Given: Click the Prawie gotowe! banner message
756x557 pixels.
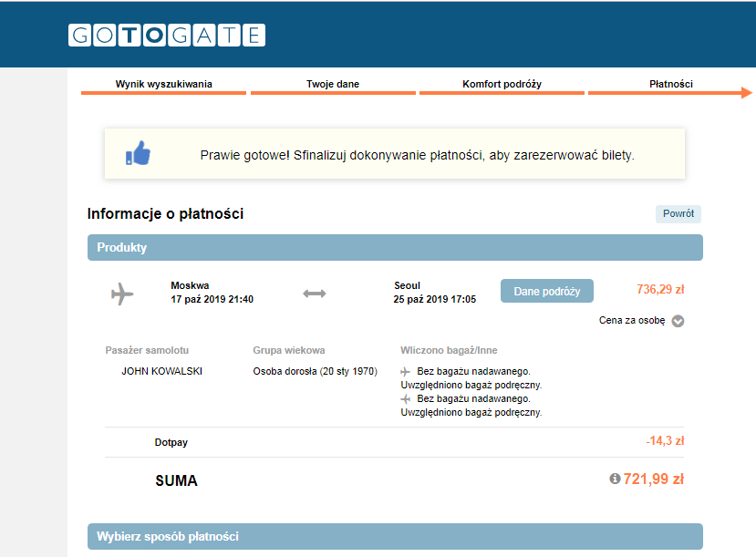Looking at the screenshot, I should [x=417, y=155].
